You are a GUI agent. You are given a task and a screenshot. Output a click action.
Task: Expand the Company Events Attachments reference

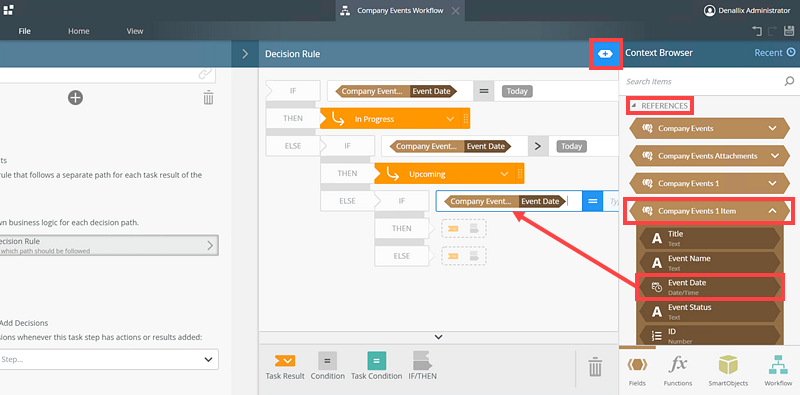tap(775, 156)
